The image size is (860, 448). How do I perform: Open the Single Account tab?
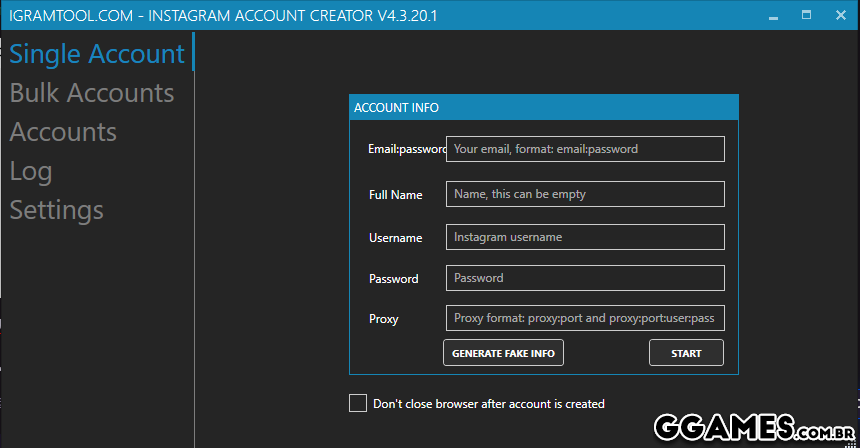pos(97,54)
